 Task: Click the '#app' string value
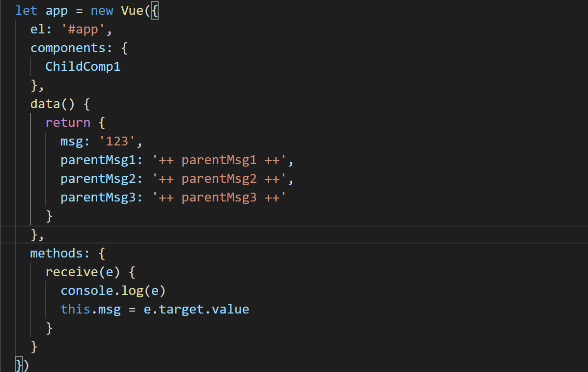(83, 29)
